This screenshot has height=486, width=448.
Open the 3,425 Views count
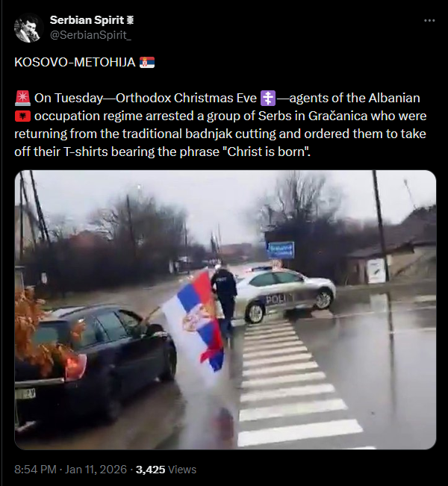pyautogui.click(x=166, y=470)
